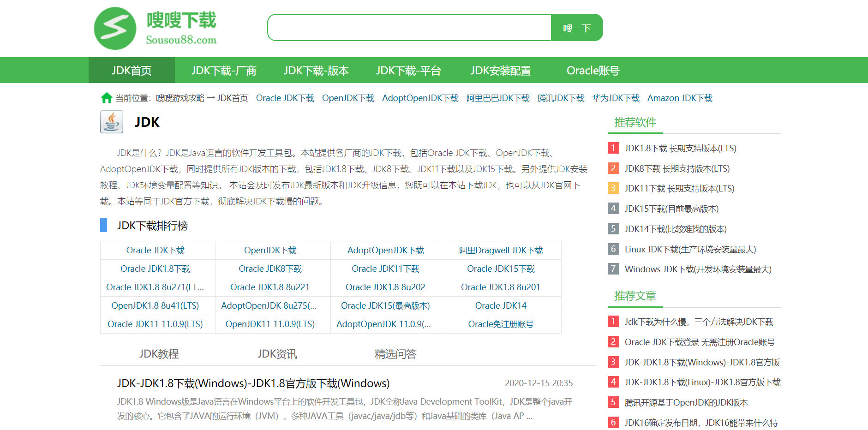The image size is (868, 430).
Task: Open Oracle JDK1.8 8u221 link
Action: pos(270,287)
